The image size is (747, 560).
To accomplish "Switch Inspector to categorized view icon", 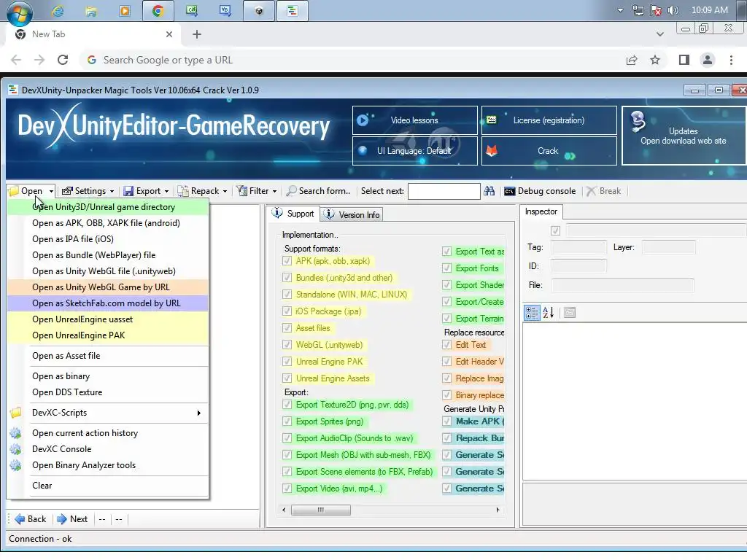I will (x=531, y=312).
